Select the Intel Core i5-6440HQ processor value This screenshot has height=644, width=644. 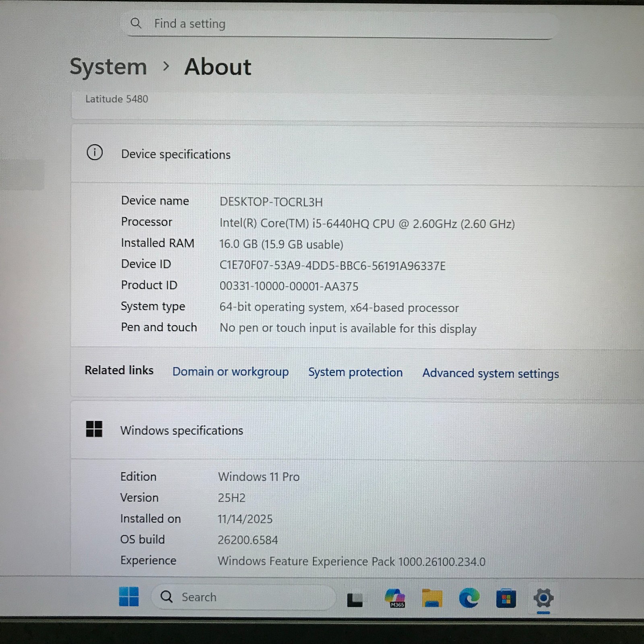(367, 224)
